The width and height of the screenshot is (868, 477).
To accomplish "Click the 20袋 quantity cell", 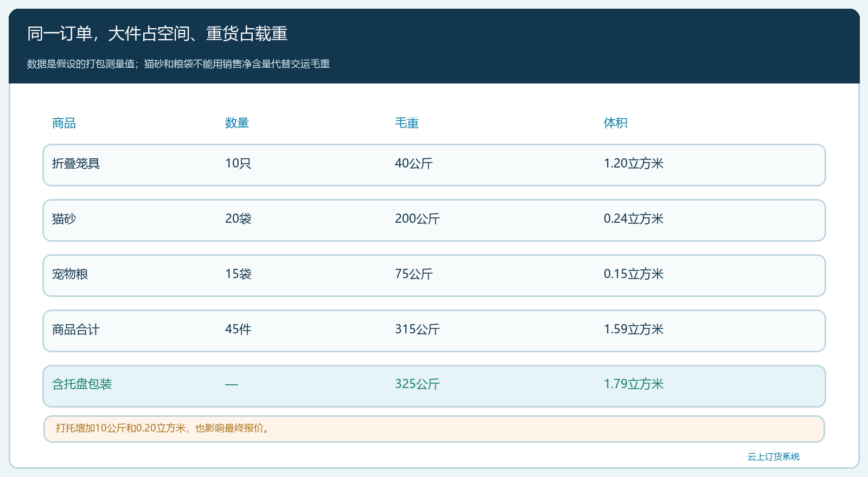I will [238, 219].
